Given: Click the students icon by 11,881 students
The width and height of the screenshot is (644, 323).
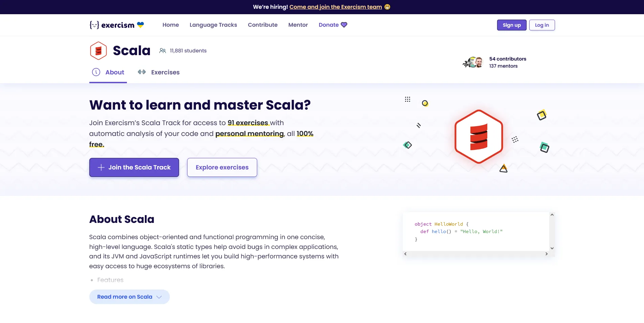Looking at the screenshot, I should (x=163, y=51).
